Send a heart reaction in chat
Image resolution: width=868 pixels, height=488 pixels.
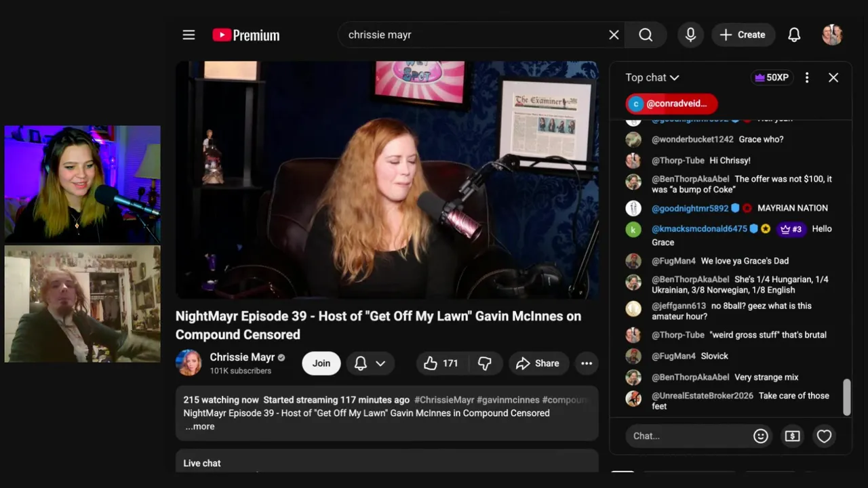[824, 436]
